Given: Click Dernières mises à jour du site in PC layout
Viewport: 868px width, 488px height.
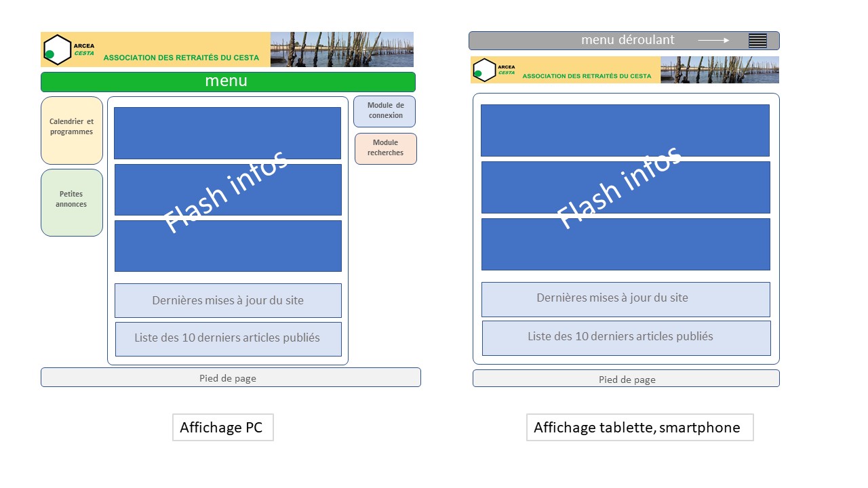Looking at the screenshot, I should click(228, 300).
